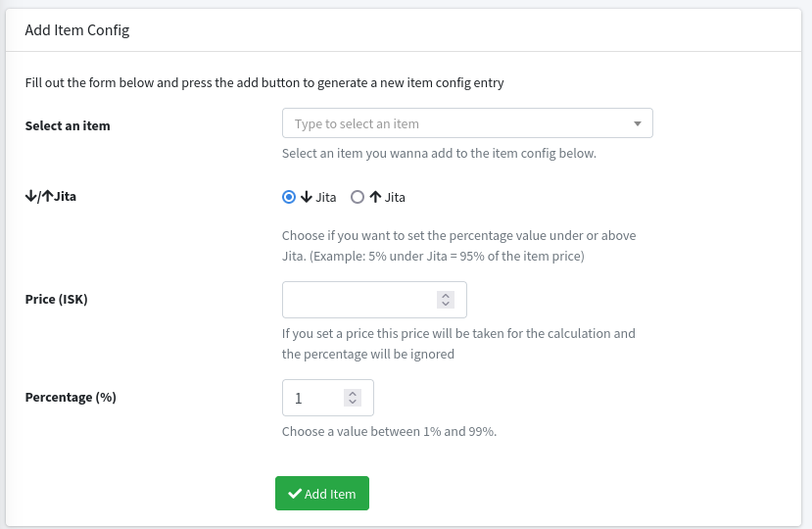
Task: Click the ↓/↑Jita row label
Action: tap(51, 196)
